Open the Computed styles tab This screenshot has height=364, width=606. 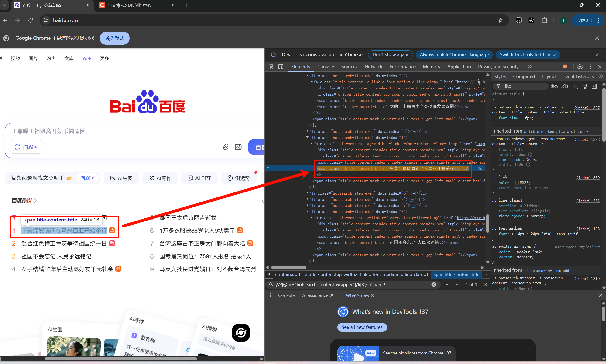coord(524,77)
